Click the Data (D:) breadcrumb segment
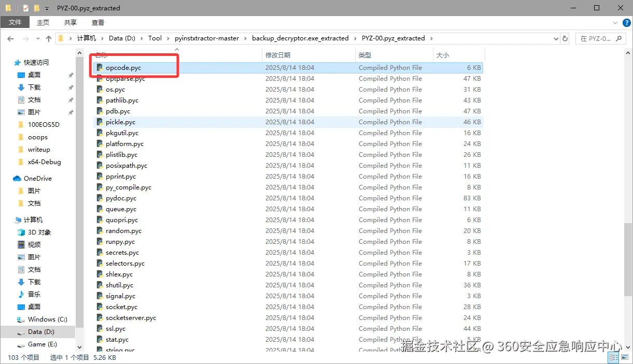Screen dimensions: 633x364 tap(122, 38)
